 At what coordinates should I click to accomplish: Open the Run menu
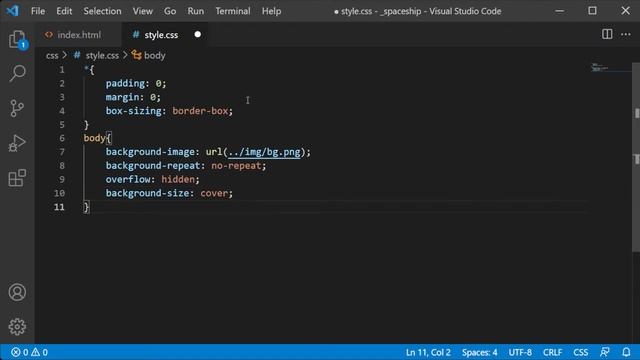coord(196,11)
